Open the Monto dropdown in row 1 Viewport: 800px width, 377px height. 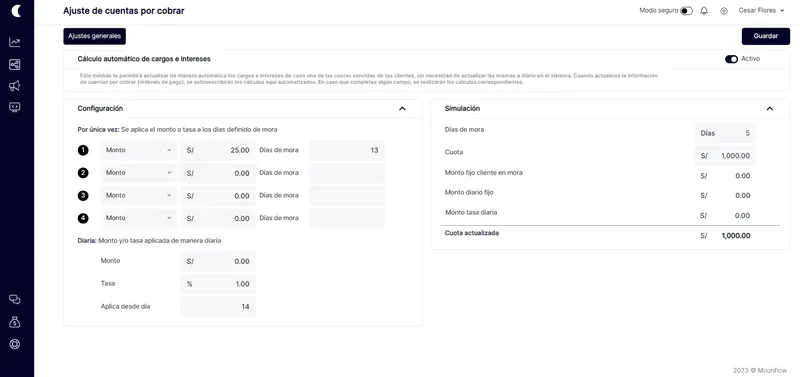pyautogui.click(x=139, y=150)
